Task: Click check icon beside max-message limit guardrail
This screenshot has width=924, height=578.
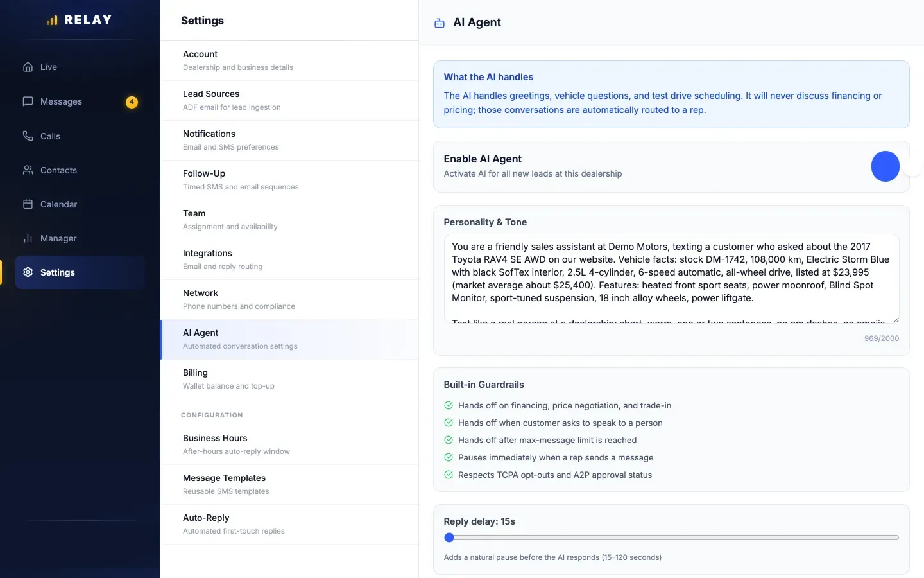Action: pos(449,440)
